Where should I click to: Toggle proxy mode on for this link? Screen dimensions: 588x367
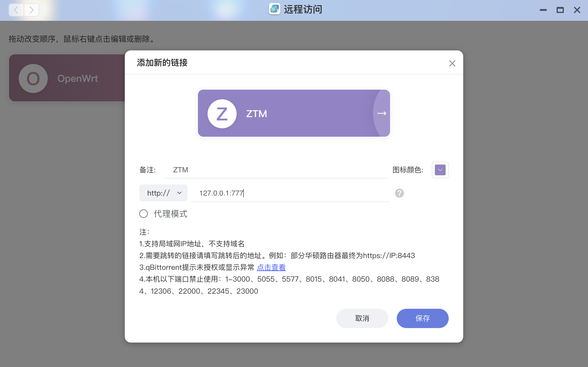click(x=144, y=214)
